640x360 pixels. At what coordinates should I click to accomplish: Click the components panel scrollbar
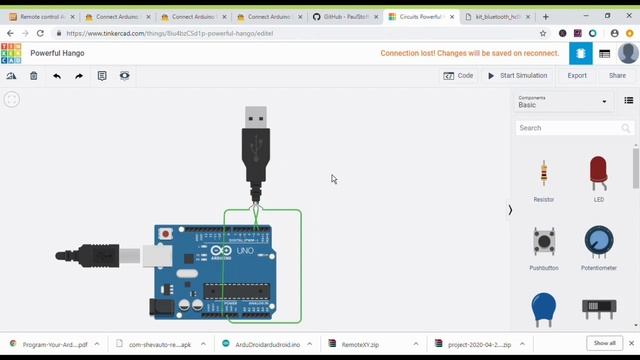636,168
